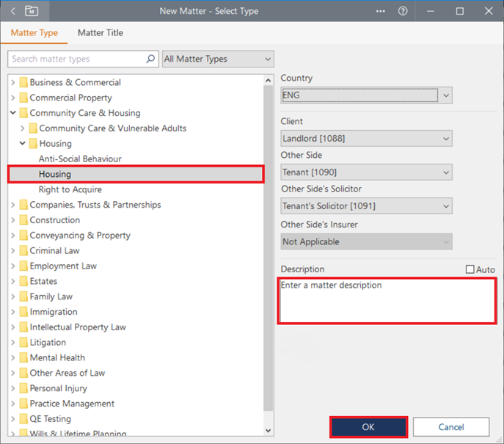This screenshot has height=444, width=504.
Task: Expand the Business & Commercial category
Action: (12, 82)
